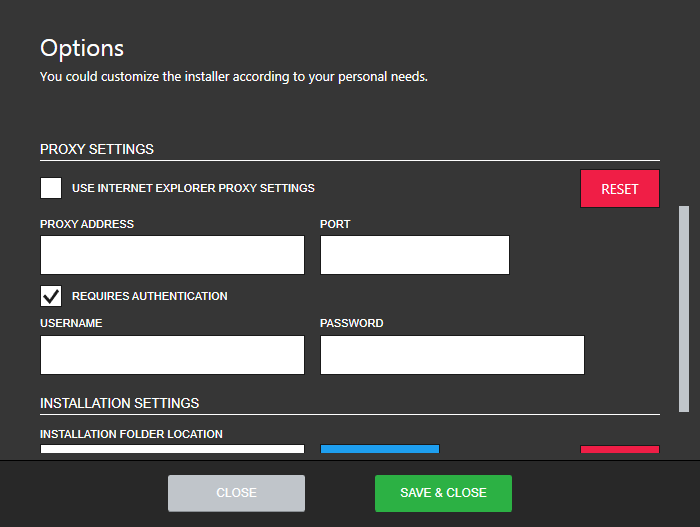Focus the Proxy Address input field

[x=172, y=255]
